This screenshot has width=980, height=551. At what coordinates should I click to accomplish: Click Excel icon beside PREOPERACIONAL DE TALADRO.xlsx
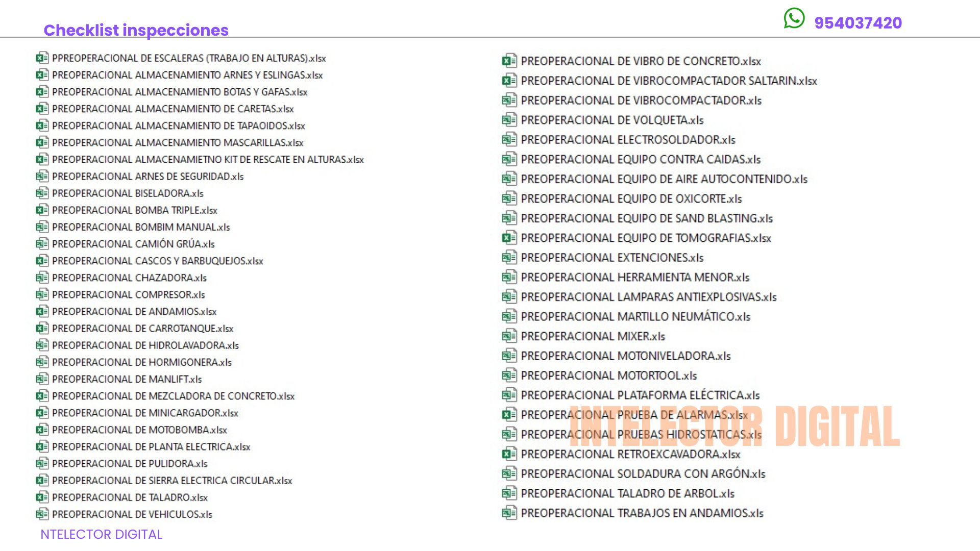(42, 497)
